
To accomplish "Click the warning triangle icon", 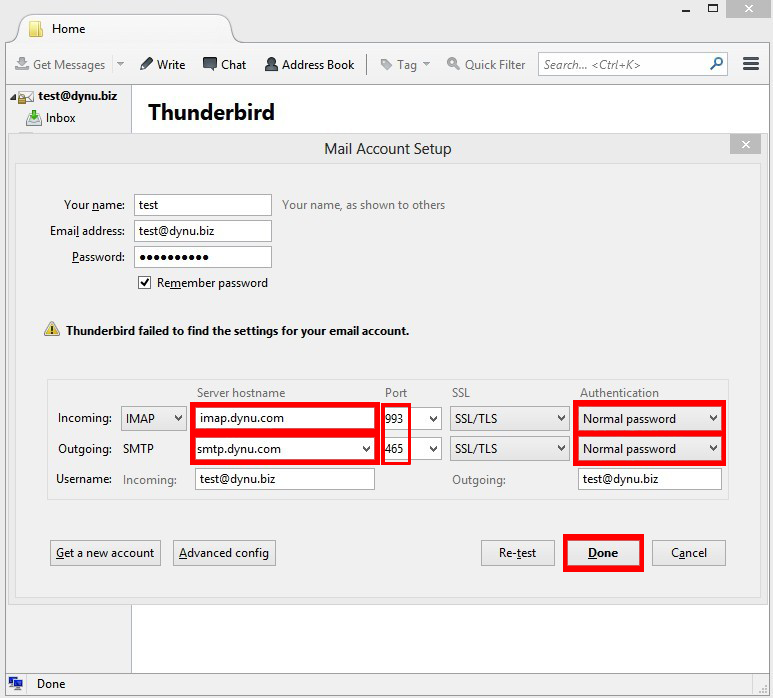I will point(52,329).
